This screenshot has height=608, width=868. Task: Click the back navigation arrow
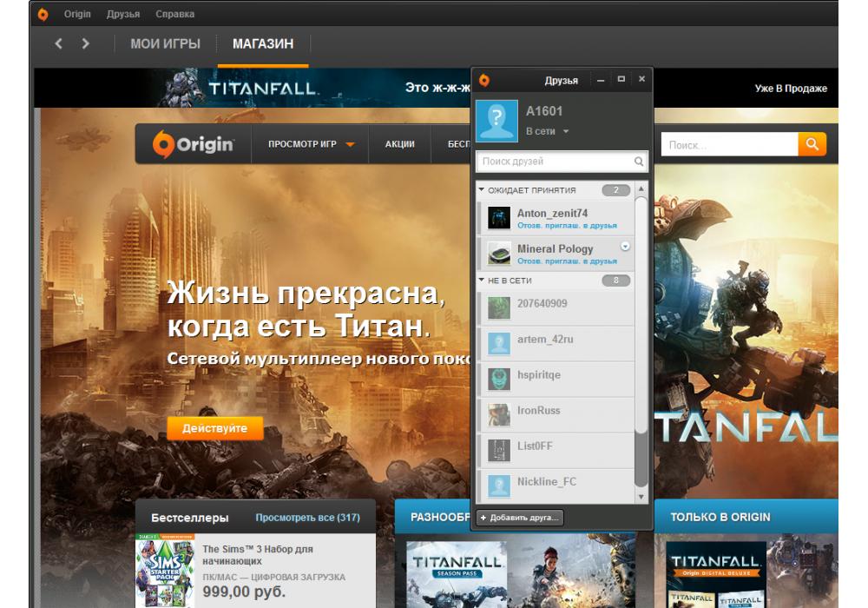pos(59,43)
